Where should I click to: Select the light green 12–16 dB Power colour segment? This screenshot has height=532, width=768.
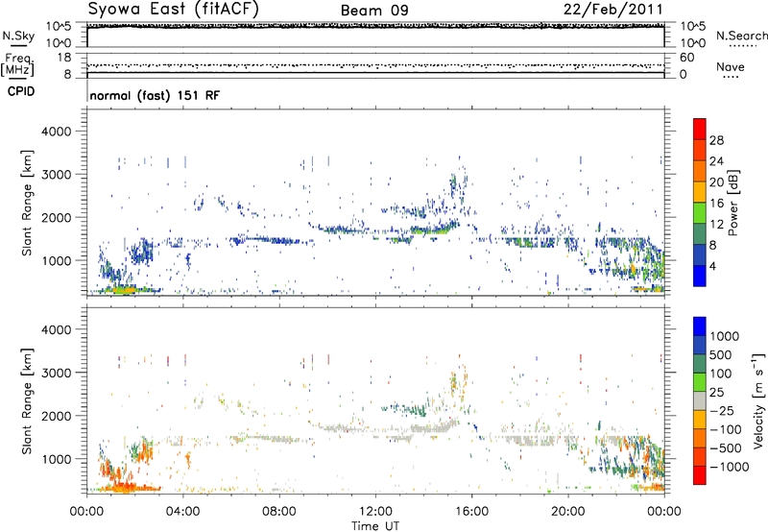coord(700,213)
